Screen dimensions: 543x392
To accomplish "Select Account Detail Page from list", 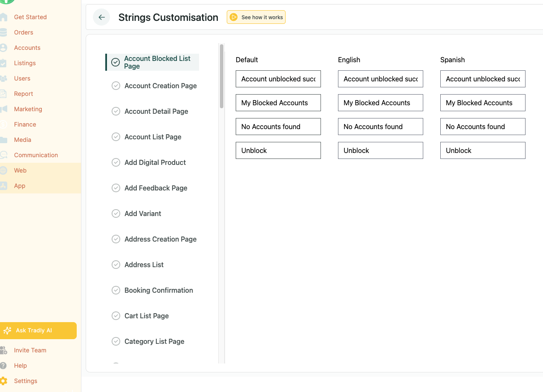I will click(156, 111).
